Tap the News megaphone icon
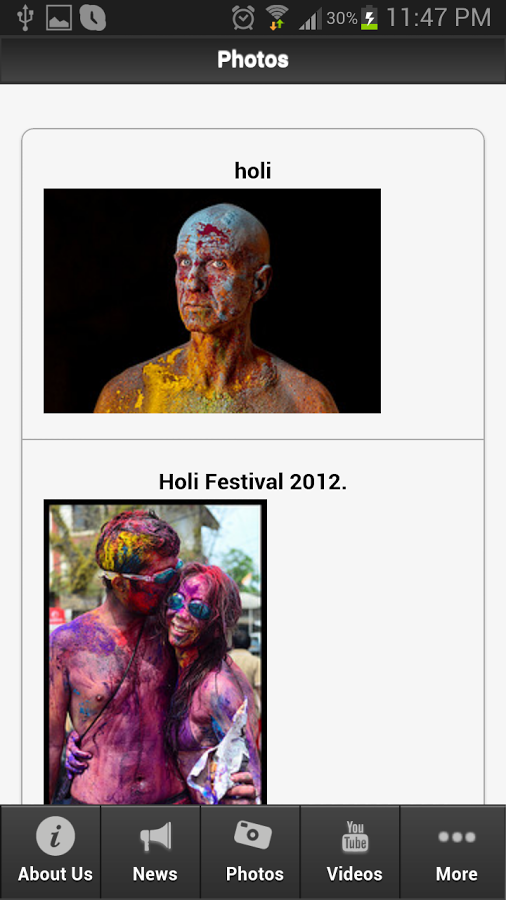506x900 pixels. (155, 836)
